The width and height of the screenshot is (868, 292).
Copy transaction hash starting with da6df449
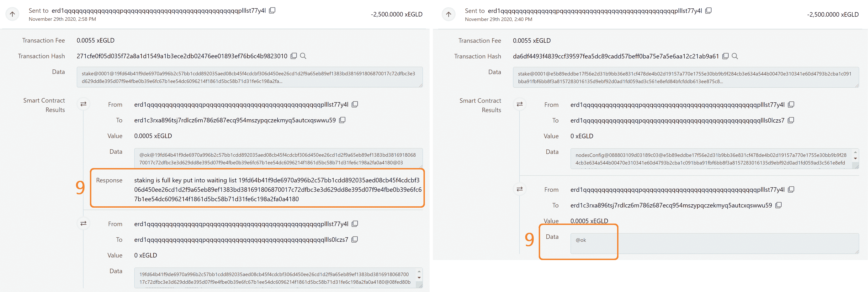coord(725,56)
